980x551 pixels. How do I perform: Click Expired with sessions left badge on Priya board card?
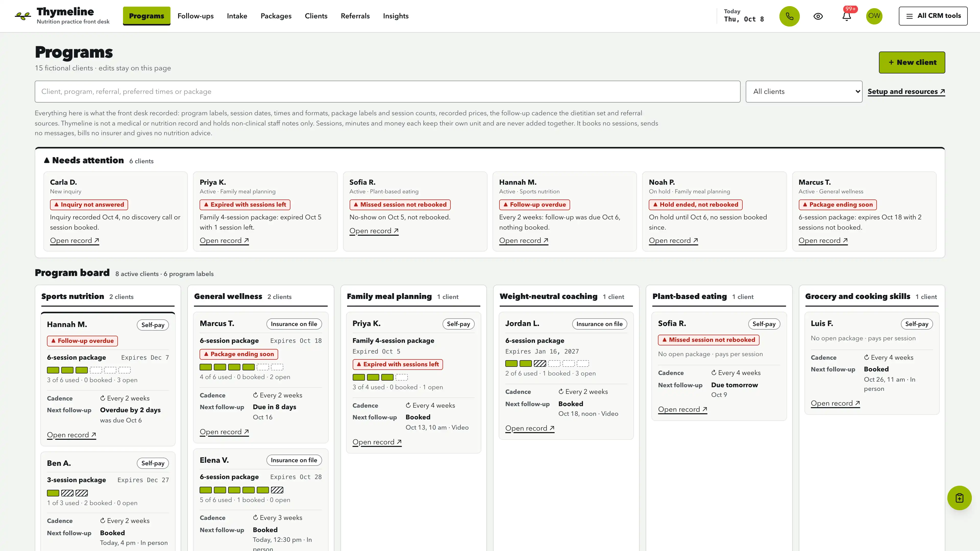(398, 364)
